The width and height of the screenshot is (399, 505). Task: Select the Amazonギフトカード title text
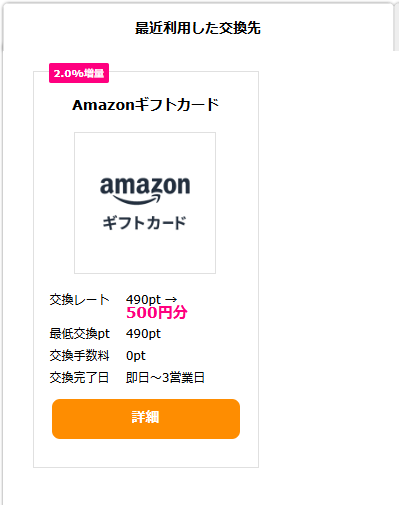(146, 105)
